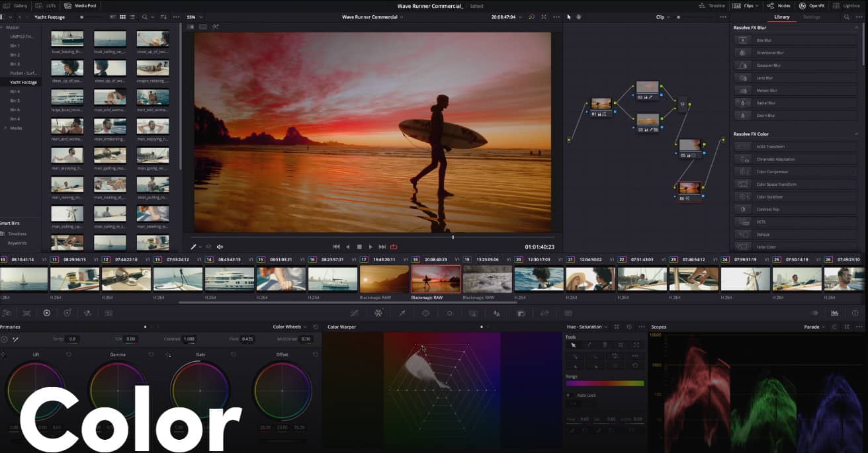Screen dimensions: 868x453
Task: Open the Gallery panel
Action: tap(16, 5)
